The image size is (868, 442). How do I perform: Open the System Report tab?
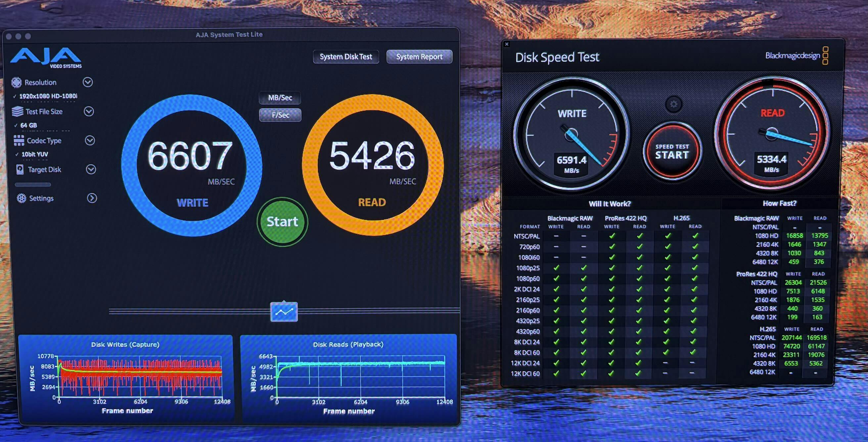point(419,57)
